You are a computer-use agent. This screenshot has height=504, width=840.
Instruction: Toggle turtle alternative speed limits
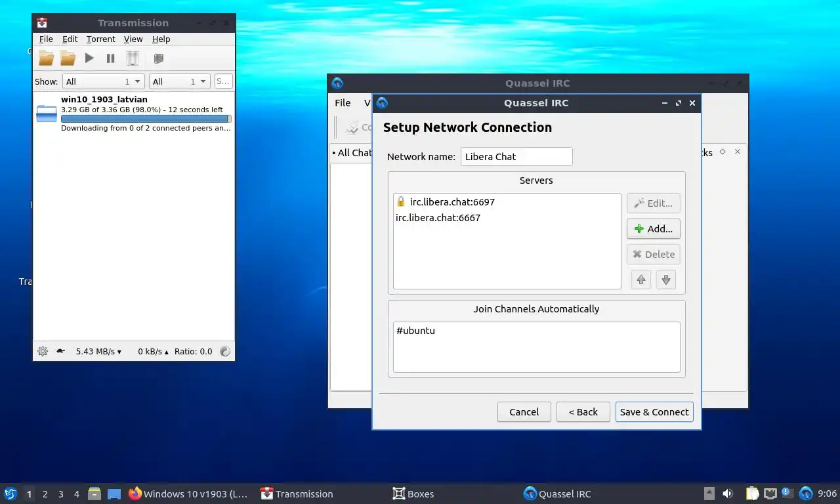tap(60, 351)
